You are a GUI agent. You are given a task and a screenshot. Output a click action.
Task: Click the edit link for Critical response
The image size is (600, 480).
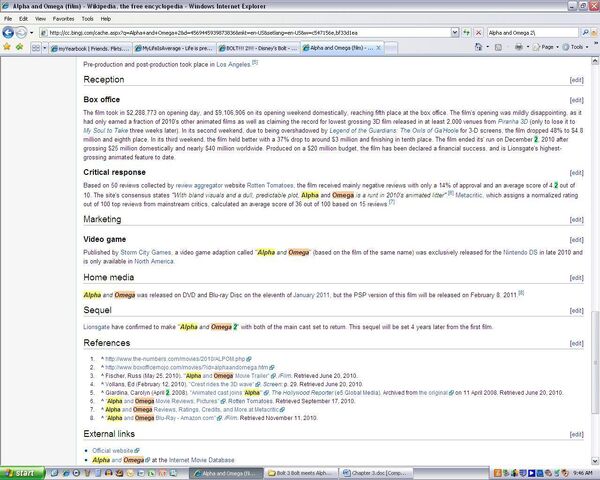(576, 173)
